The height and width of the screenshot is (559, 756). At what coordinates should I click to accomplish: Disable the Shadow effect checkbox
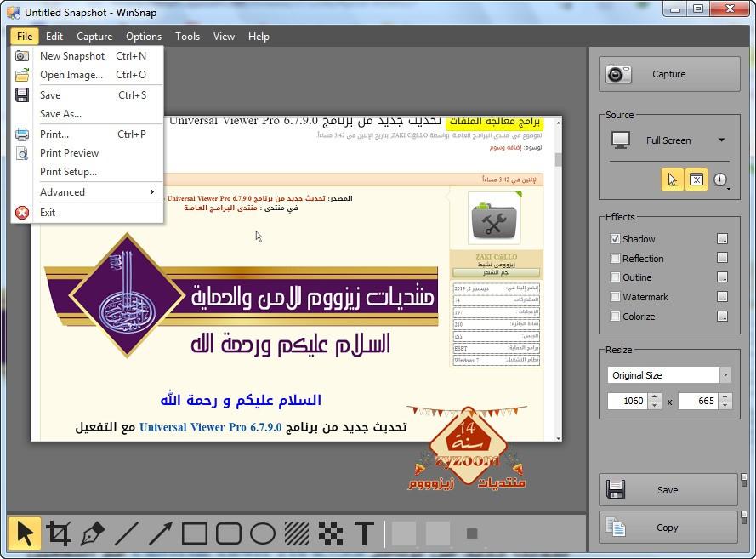615,239
